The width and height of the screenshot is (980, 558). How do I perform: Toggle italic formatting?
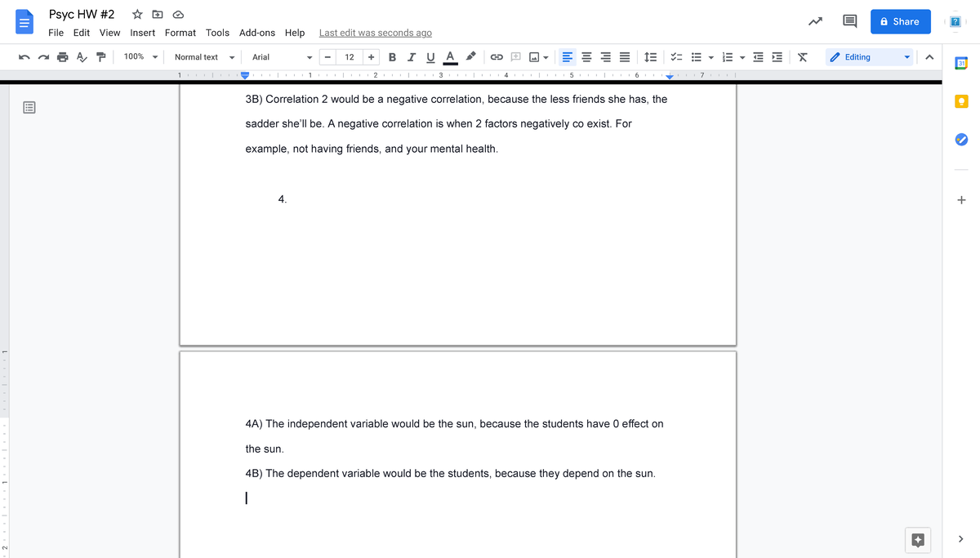click(412, 56)
